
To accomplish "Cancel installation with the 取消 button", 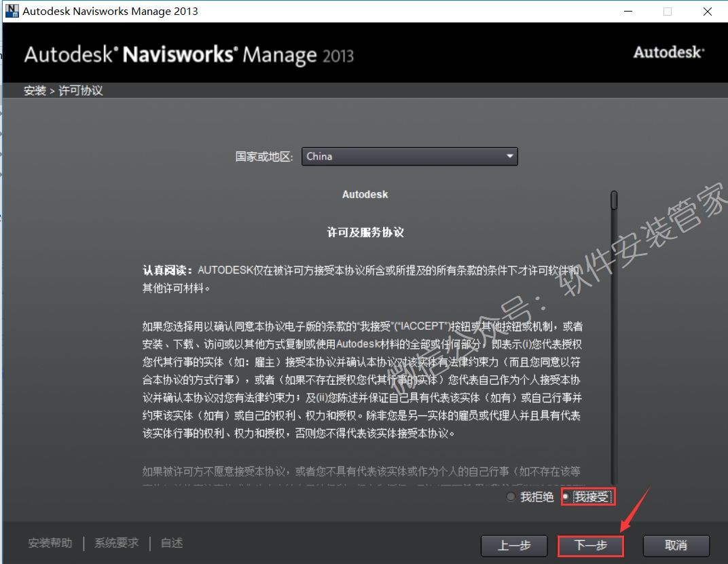I will click(676, 545).
